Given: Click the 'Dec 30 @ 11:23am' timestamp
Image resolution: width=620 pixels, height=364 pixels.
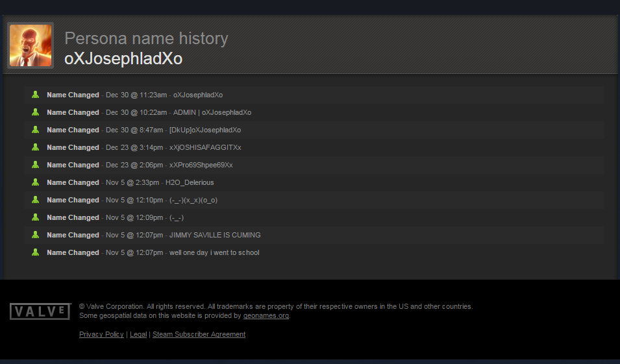Looking at the screenshot, I should pyautogui.click(x=136, y=95).
